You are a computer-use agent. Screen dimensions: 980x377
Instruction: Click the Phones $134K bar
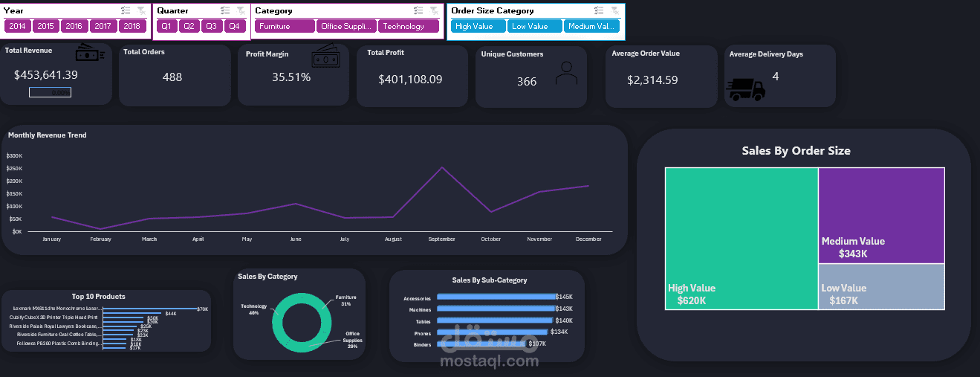click(492, 332)
